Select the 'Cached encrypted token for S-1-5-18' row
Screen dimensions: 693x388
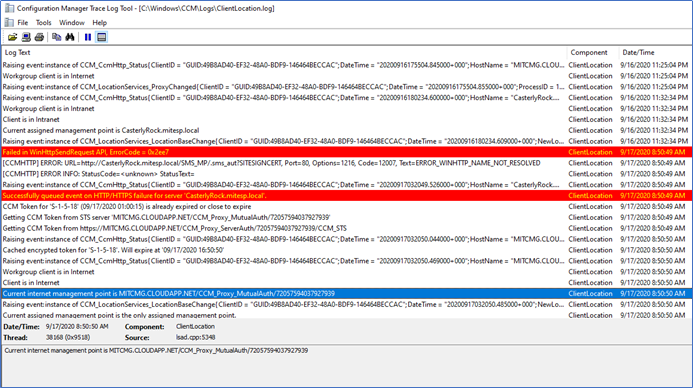(x=346, y=250)
